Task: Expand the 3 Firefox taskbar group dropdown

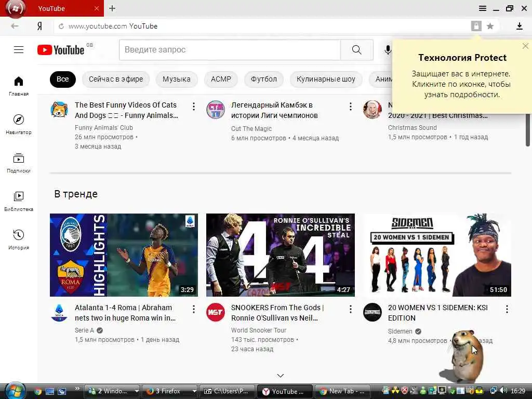Action: click(194, 391)
